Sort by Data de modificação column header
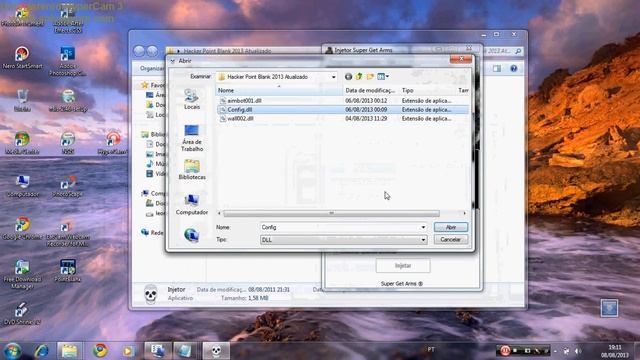This screenshot has height=360, width=640. pyautogui.click(x=371, y=90)
